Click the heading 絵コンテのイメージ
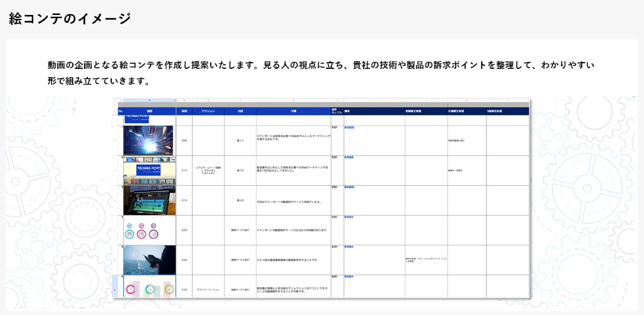Viewport: 644px width, 315px height. [70, 19]
